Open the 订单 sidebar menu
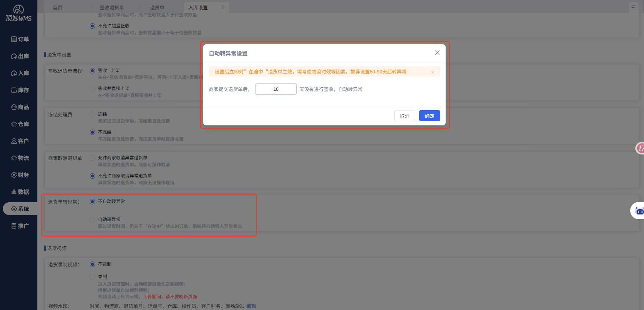The image size is (644, 310). coord(20,39)
